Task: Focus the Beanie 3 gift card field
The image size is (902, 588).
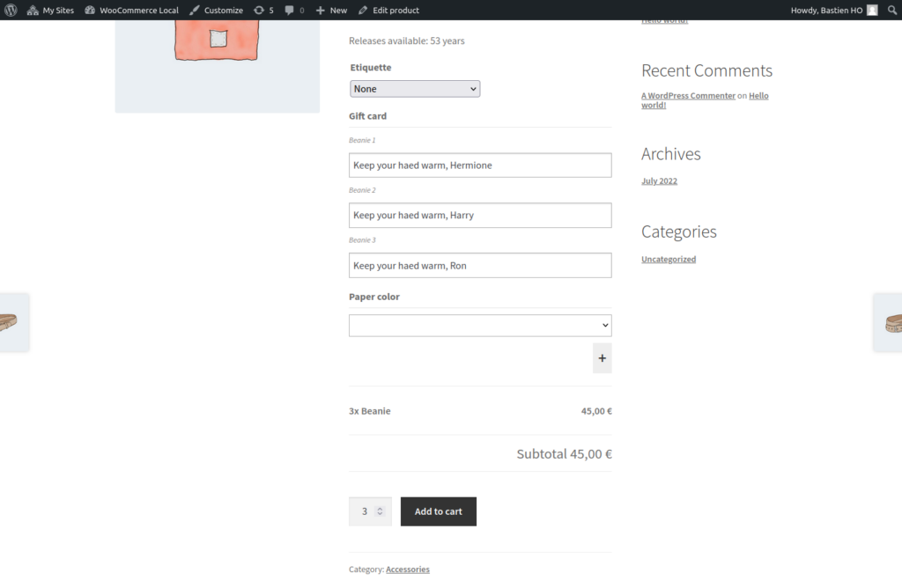Action: 480,266
